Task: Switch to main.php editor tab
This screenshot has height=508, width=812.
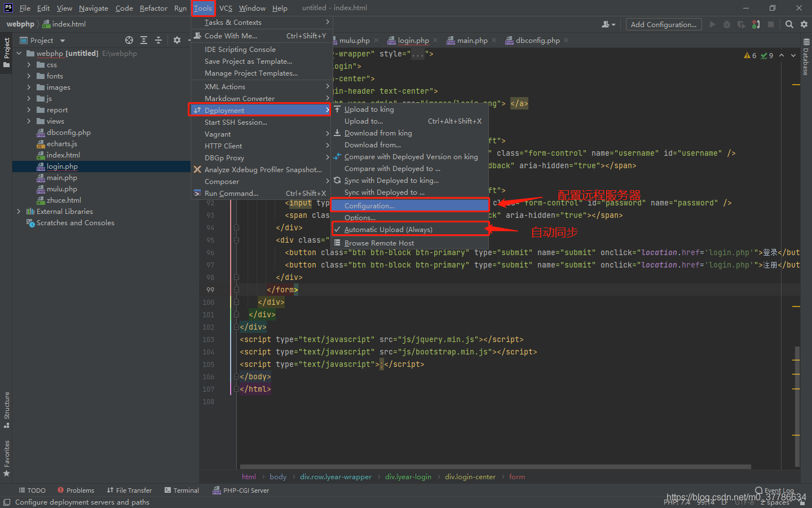Action: pyautogui.click(x=472, y=40)
